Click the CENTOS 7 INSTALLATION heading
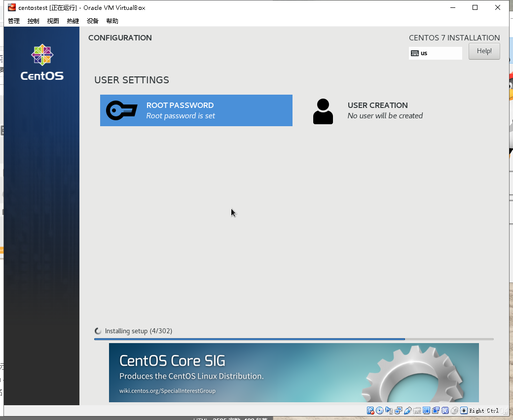 coord(454,38)
